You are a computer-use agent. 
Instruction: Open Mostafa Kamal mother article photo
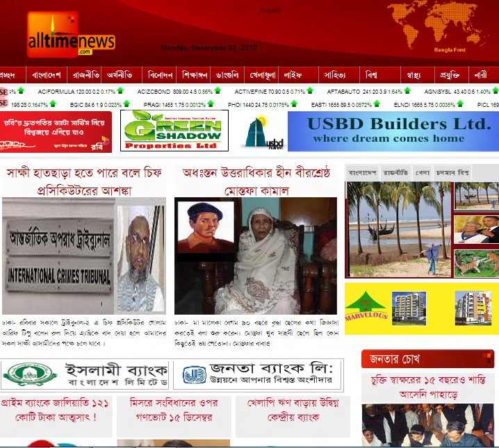[256, 256]
